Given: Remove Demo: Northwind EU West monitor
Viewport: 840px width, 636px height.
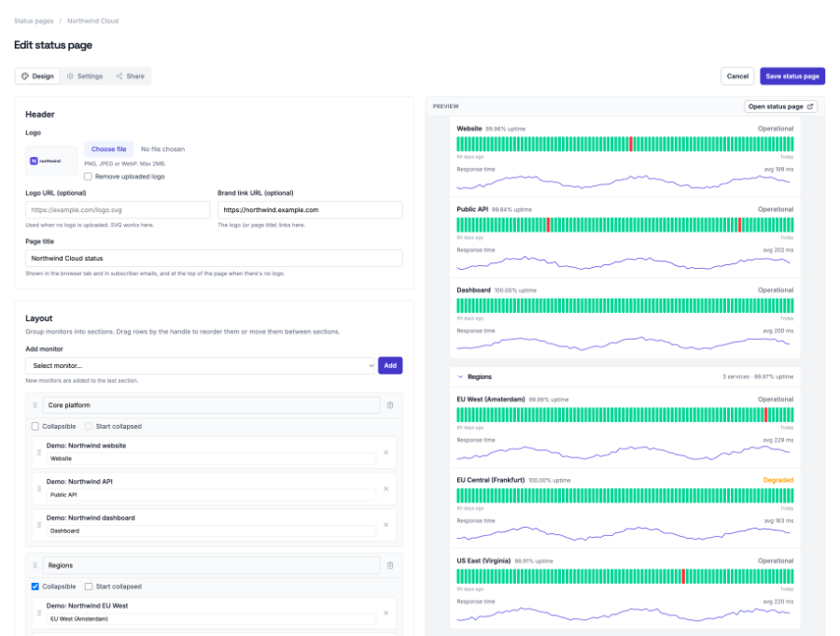Looking at the screenshot, I should [386, 613].
